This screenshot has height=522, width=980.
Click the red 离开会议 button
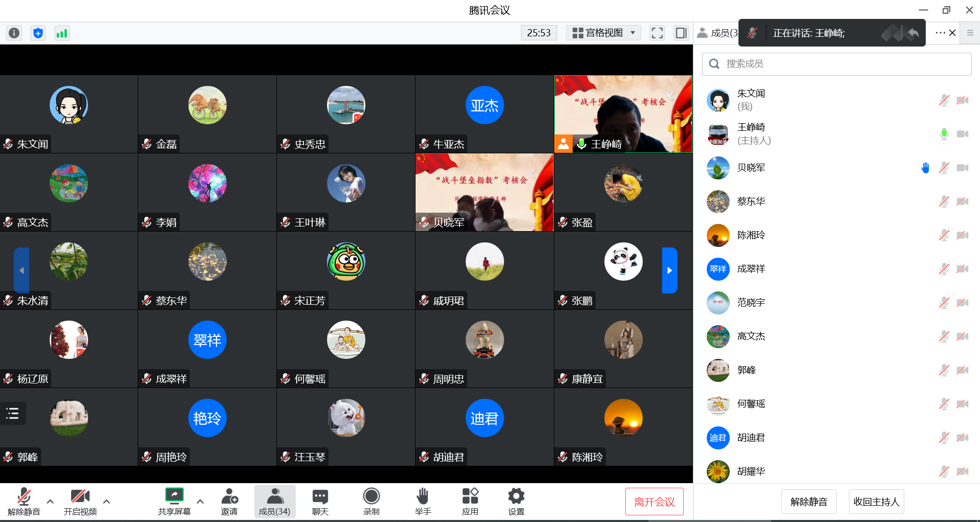[654, 502]
